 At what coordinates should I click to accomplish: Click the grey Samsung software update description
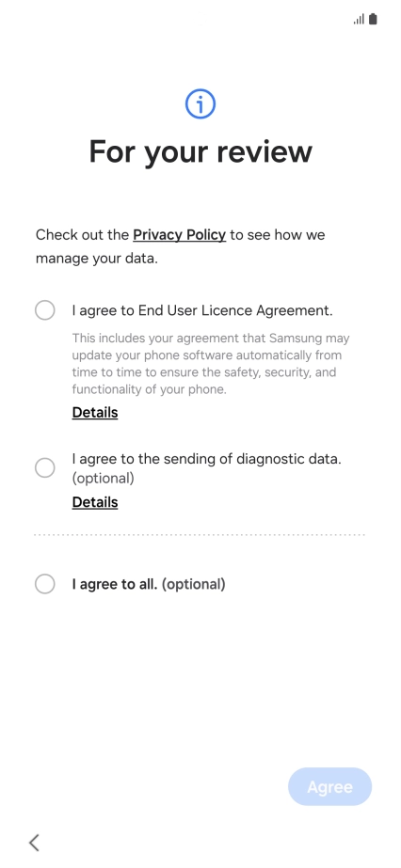click(211, 364)
